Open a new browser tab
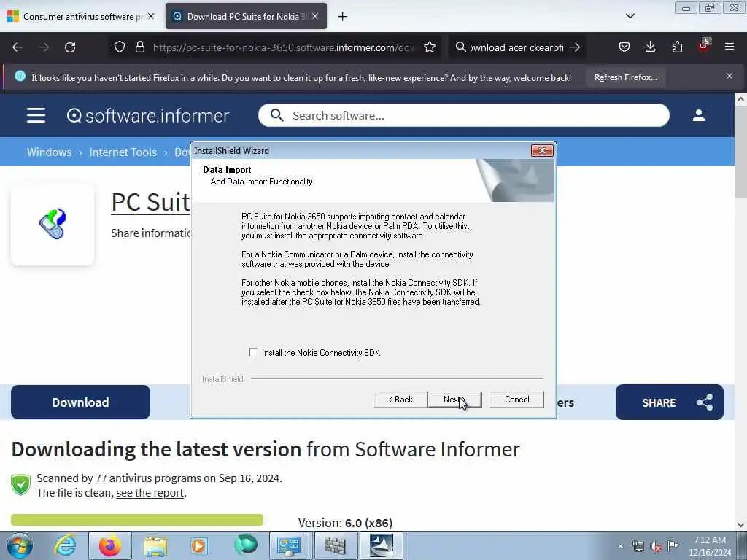This screenshot has width=747, height=560. 343,17
